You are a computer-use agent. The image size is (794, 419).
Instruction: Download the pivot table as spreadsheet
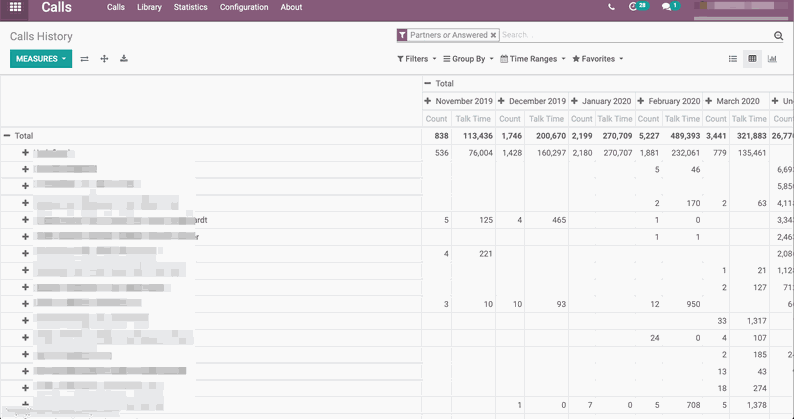pyautogui.click(x=124, y=59)
